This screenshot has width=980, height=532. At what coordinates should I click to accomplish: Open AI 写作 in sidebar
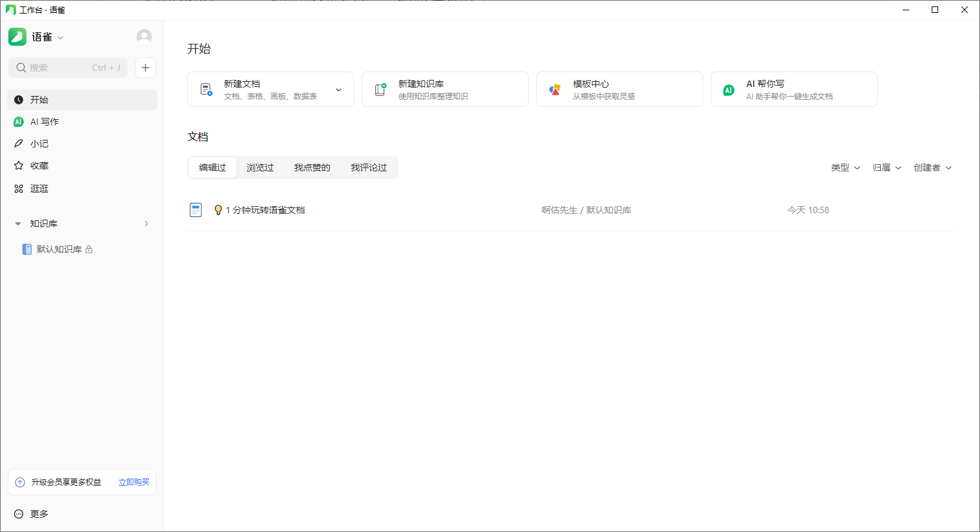(x=44, y=122)
